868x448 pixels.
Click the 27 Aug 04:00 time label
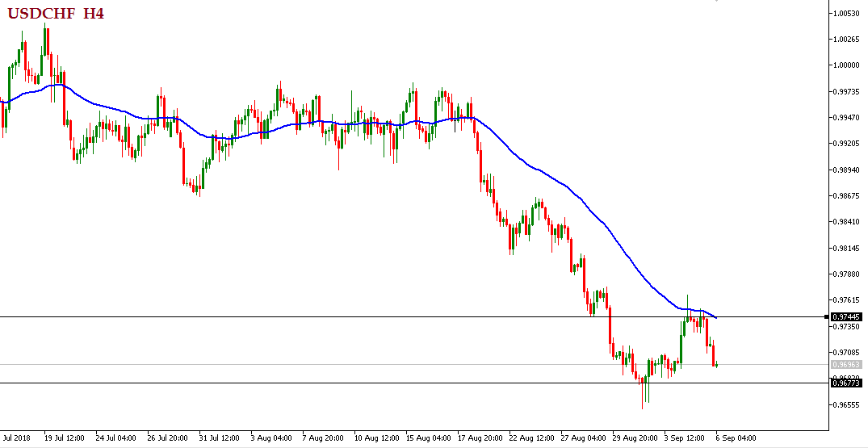[581, 438]
